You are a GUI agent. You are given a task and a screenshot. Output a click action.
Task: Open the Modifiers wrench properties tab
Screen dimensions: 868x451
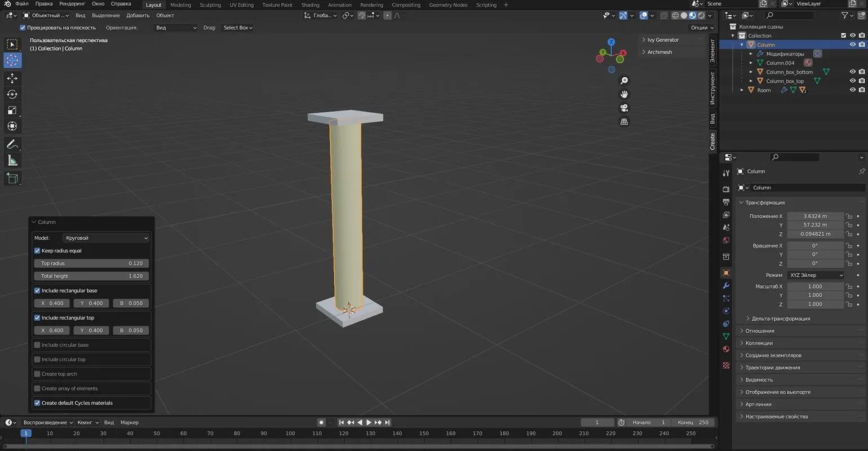tap(726, 285)
